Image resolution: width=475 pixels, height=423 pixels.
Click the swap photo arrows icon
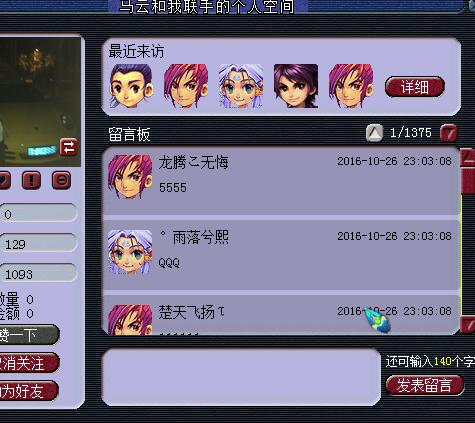coord(69,147)
